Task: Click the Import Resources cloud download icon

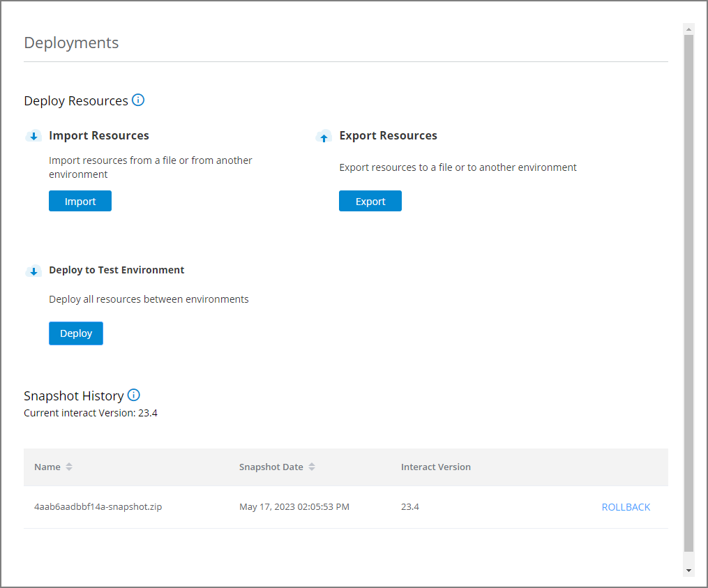Action: pyautogui.click(x=33, y=136)
